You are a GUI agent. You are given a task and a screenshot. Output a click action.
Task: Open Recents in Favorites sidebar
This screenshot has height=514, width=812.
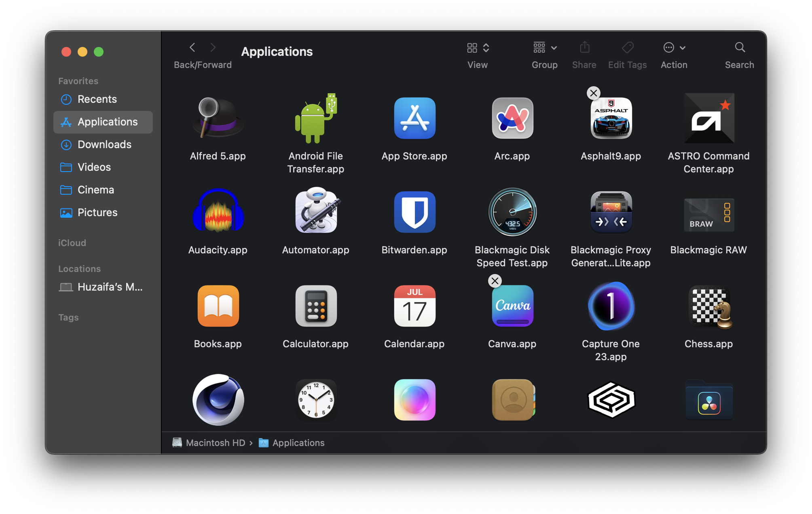[x=97, y=99]
